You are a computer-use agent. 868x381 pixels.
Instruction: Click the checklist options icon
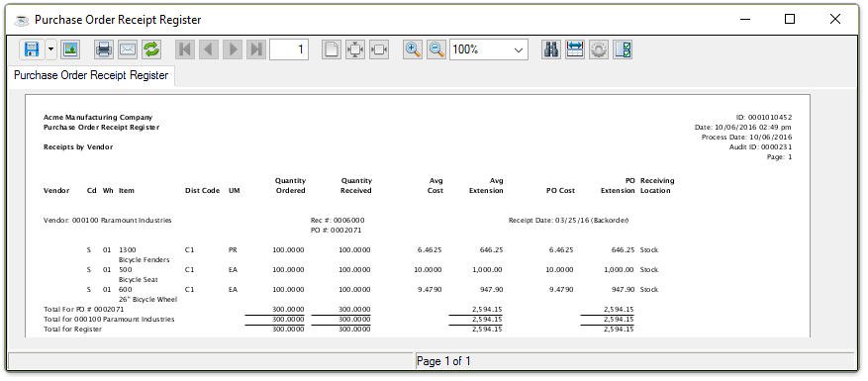pyautogui.click(x=623, y=49)
